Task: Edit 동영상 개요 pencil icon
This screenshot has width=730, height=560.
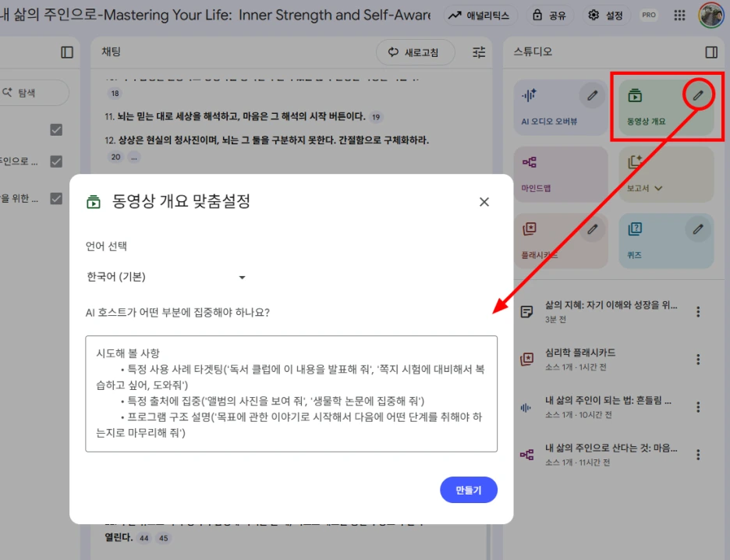Action: [698, 95]
